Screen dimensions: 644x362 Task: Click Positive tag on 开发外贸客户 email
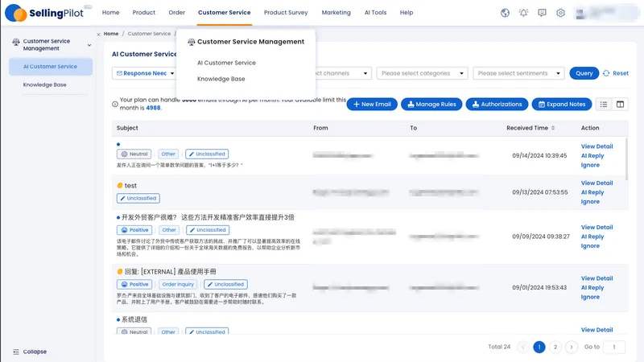(134, 230)
